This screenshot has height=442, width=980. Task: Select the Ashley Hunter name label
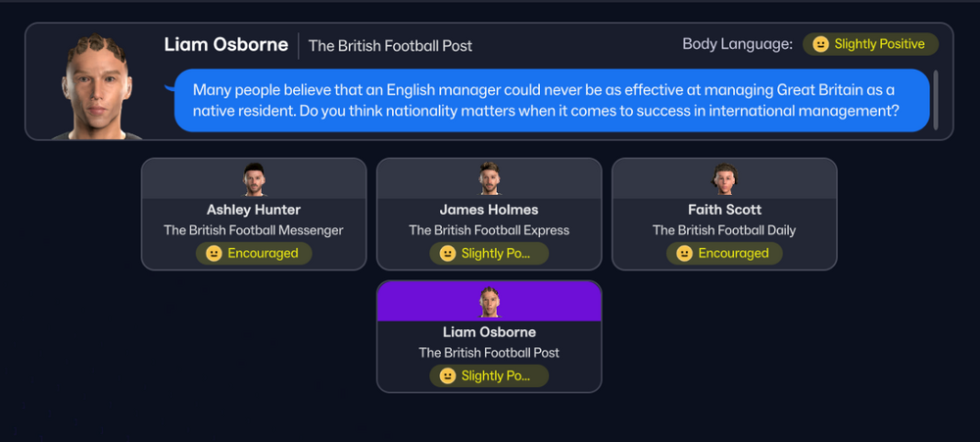tap(254, 210)
